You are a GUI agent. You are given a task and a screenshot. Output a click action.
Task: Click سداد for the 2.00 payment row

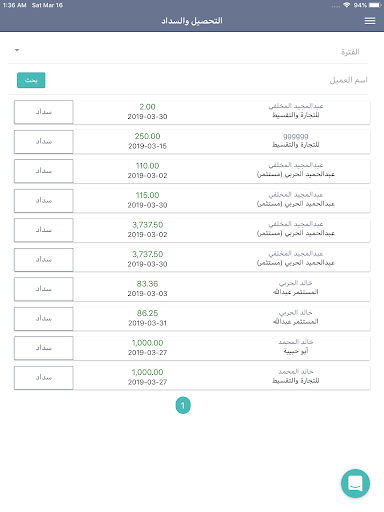point(44,112)
